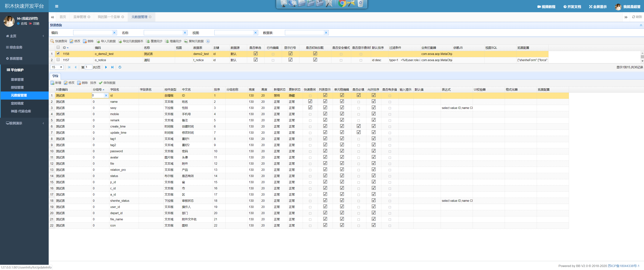Click 增量同步 toolbar button

pyautogui.click(x=173, y=41)
